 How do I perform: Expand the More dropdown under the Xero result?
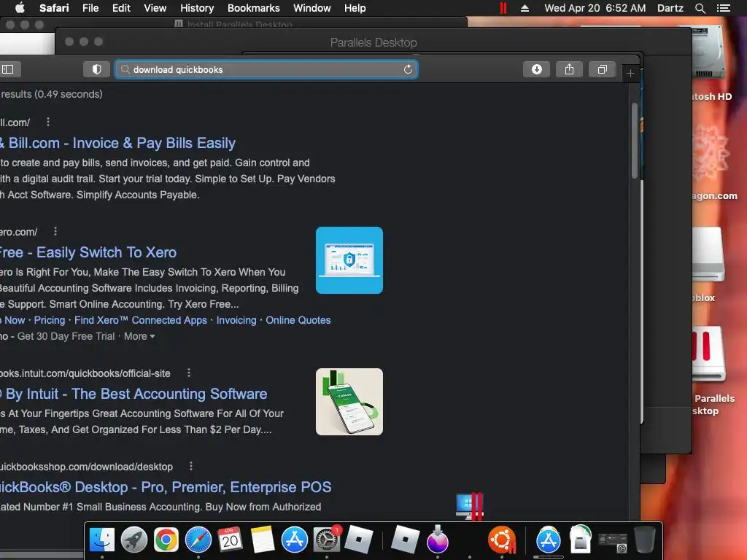pyautogui.click(x=139, y=336)
